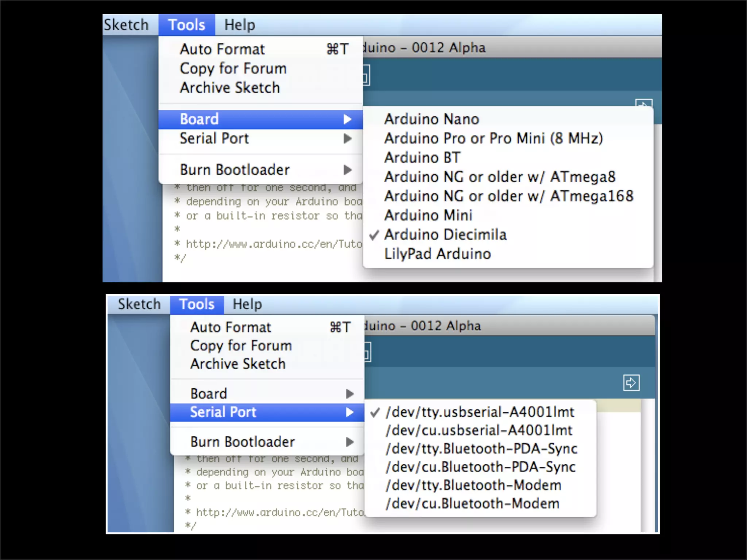The width and height of the screenshot is (747, 560).
Task: Choose Arduino Pro or Pro Mini (8 MHz)
Action: 494,139
